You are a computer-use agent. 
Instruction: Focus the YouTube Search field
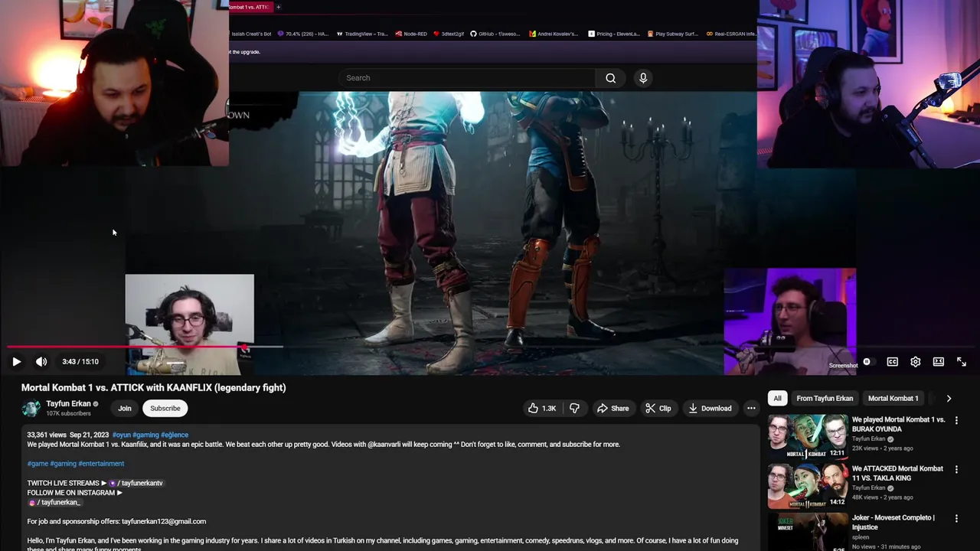coord(467,78)
